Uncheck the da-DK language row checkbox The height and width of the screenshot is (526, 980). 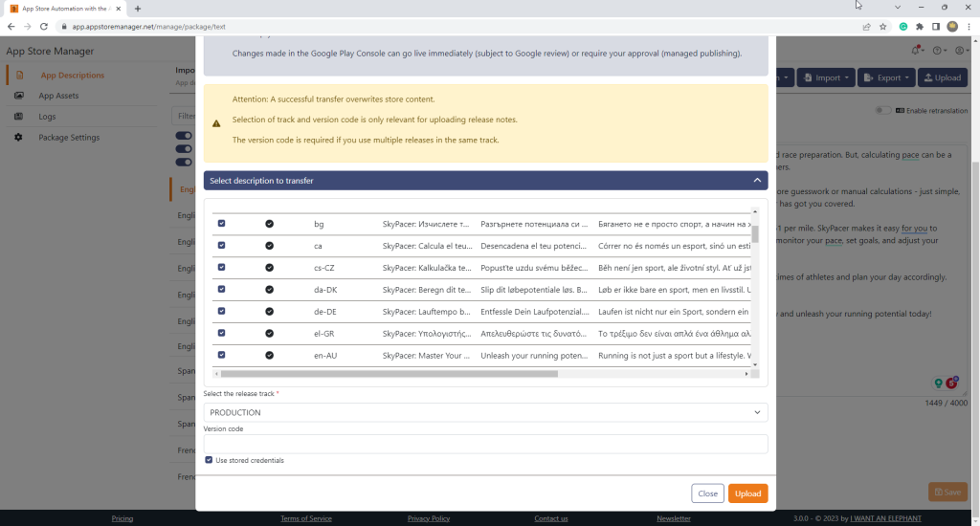[x=221, y=289]
